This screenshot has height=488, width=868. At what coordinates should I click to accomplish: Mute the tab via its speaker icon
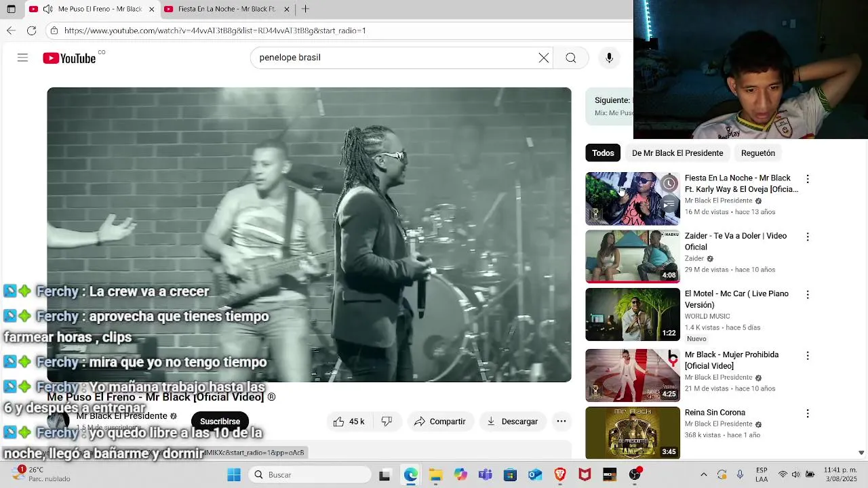pyautogui.click(x=47, y=9)
